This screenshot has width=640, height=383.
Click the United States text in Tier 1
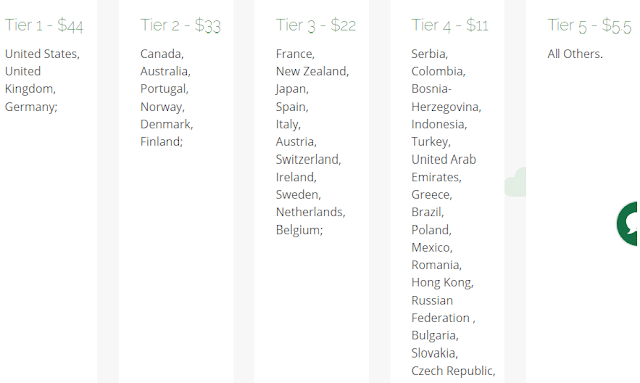[42, 54]
